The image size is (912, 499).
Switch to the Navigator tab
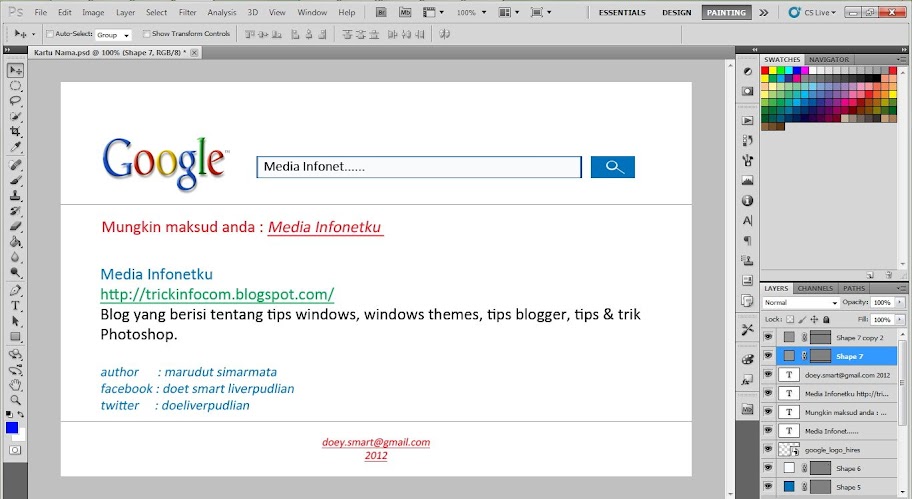tap(829, 59)
